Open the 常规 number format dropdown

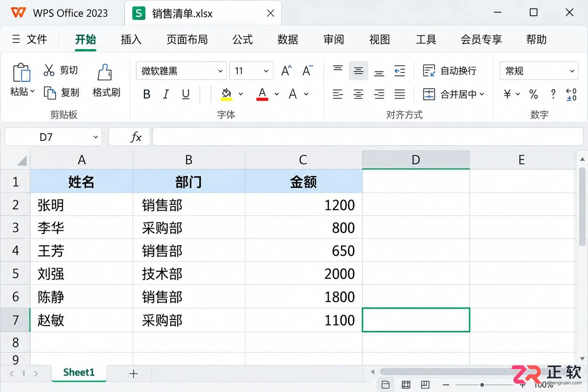[x=539, y=71]
